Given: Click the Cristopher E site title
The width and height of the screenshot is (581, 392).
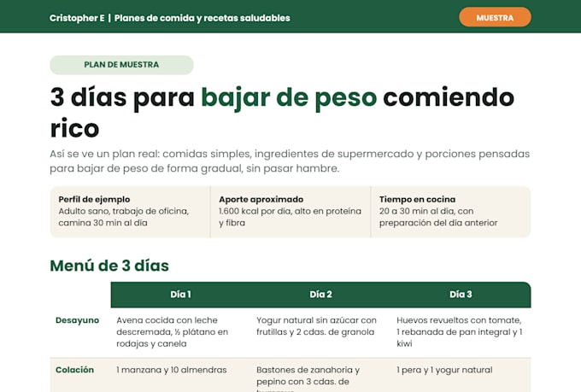Looking at the screenshot, I should click(x=170, y=18).
